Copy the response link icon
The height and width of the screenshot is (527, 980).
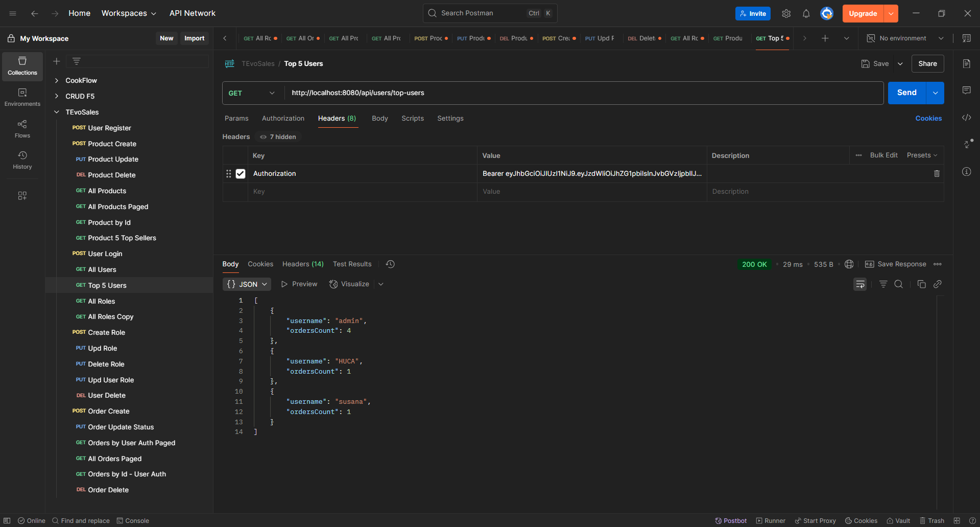coord(938,284)
